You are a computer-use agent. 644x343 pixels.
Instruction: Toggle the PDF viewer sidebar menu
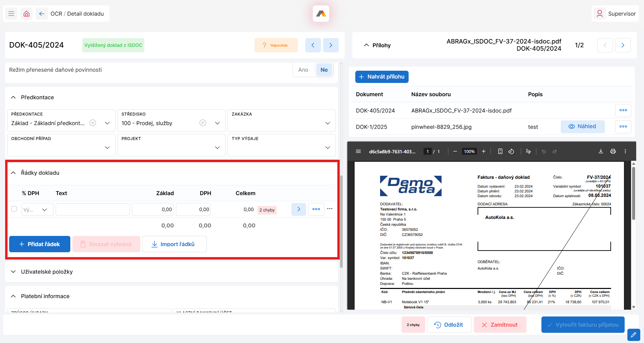[358, 151]
